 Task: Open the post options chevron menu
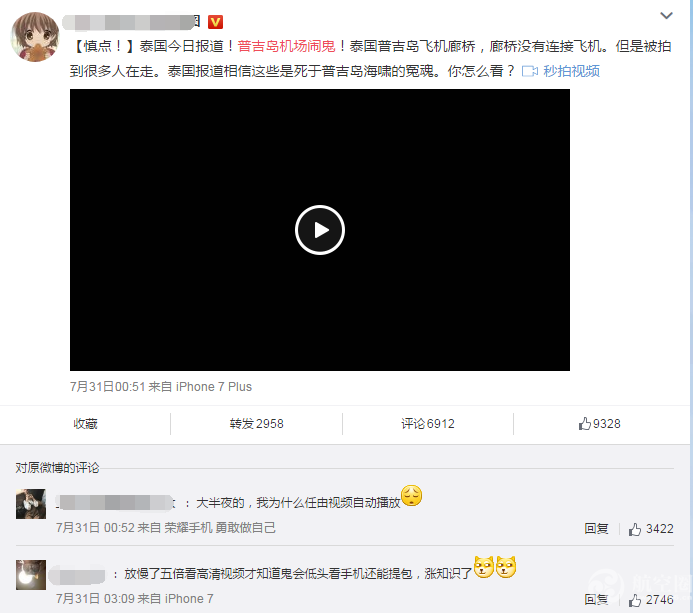pyautogui.click(x=666, y=16)
